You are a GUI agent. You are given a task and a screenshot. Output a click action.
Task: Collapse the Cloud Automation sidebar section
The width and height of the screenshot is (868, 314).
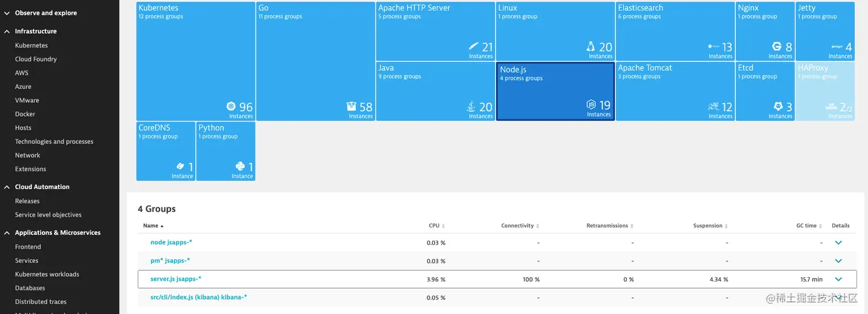[7, 187]
